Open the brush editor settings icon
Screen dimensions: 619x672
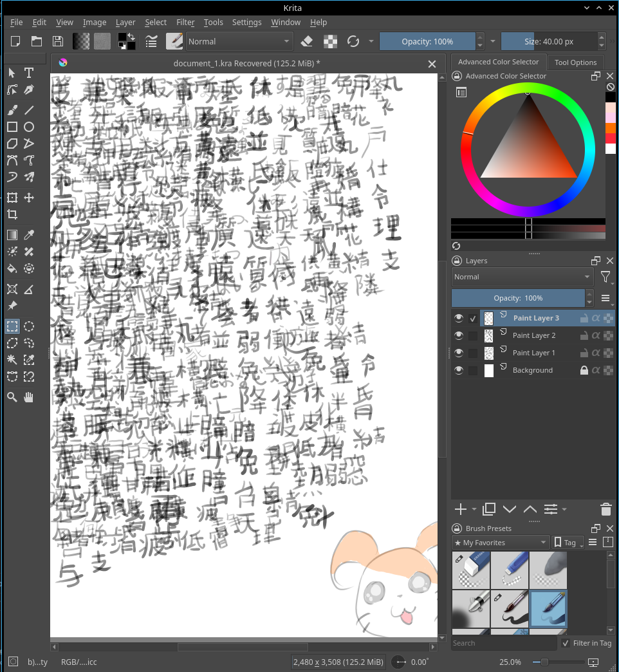pos(151,42)
